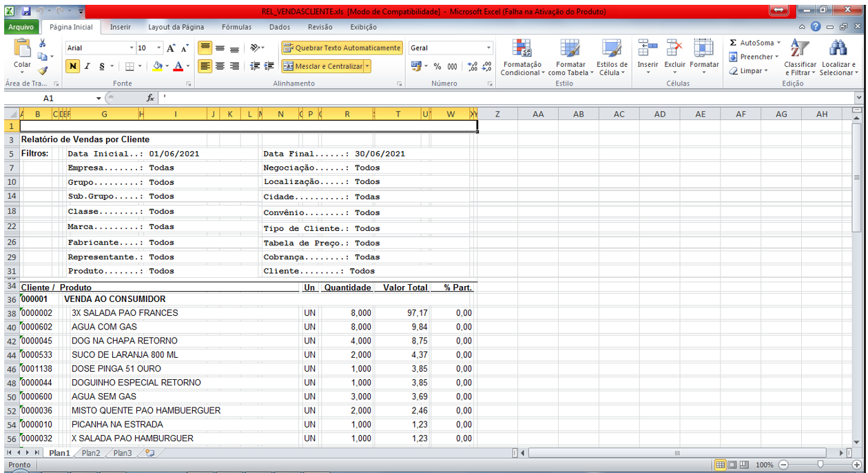868x473 pixels.
Task: Insert a new worksheet tab
Action: coord(149,453)
